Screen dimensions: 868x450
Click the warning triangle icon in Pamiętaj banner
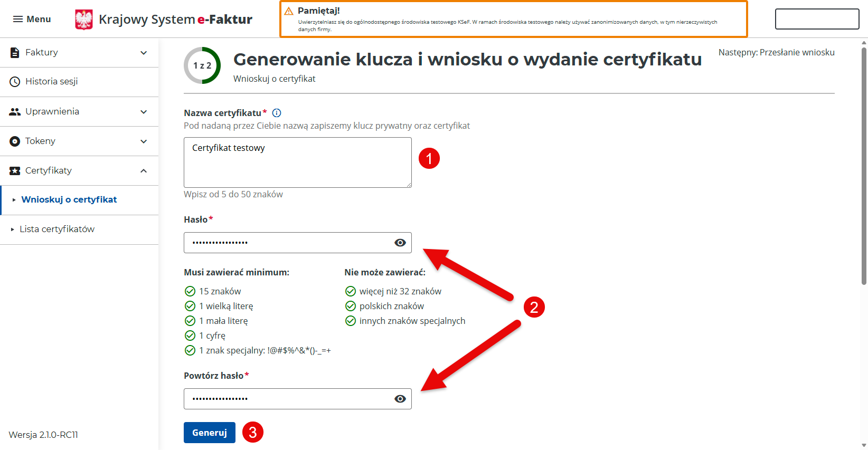tap(289, 11)
